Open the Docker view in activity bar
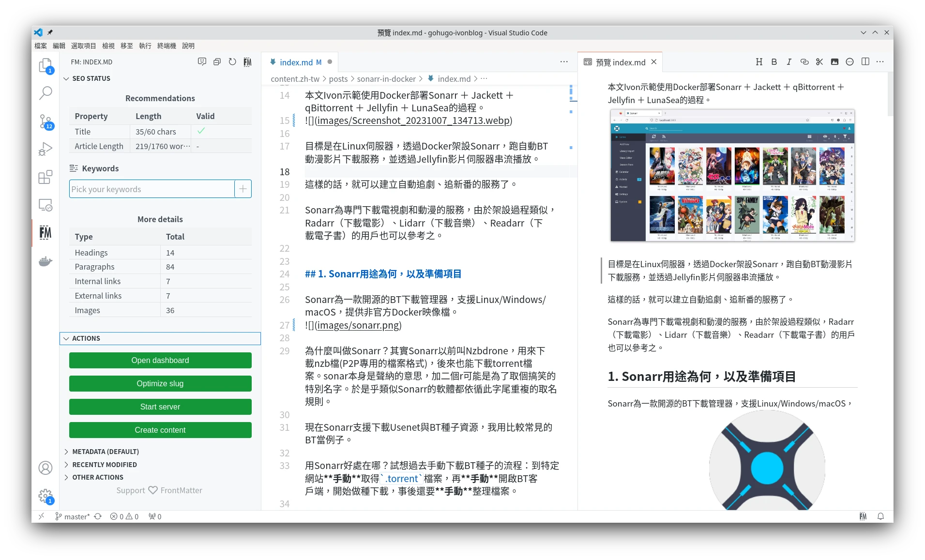925x560 pixels. pos(45,262)
